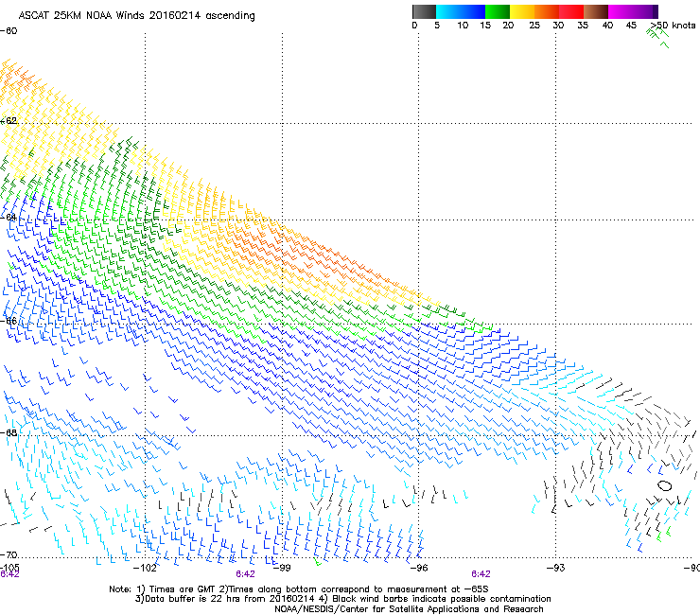Click the ">50 knots" legend label
The image size is (700, 615).
point(674,26)
